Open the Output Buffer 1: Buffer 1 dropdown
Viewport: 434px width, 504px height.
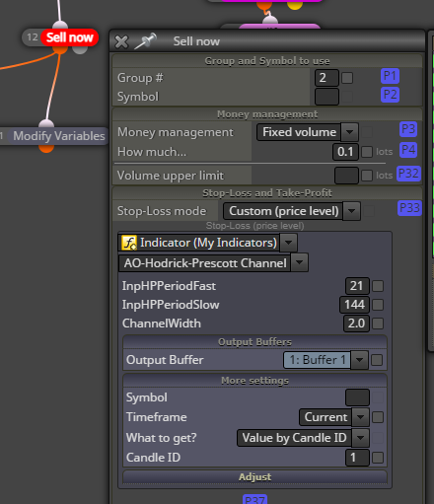pos(325,360)
